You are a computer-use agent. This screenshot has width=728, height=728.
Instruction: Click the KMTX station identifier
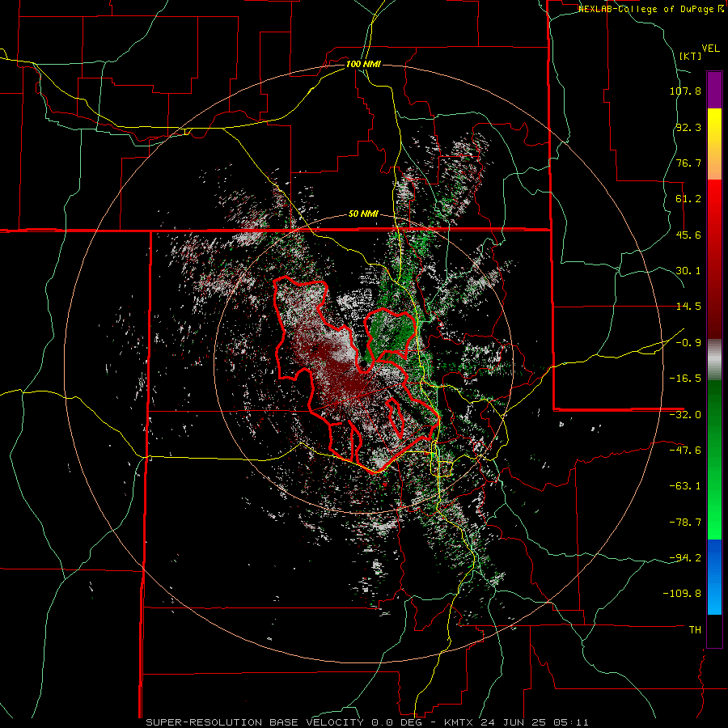(459, 722)
